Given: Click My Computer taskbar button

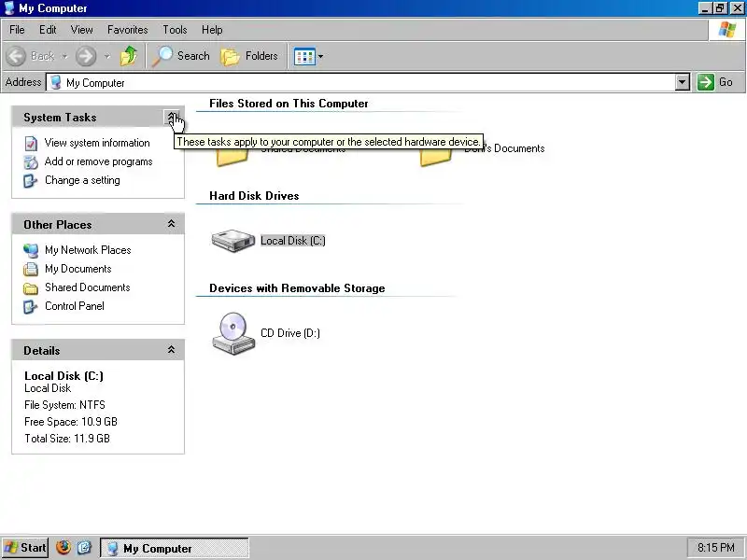Looking at the screenshot, I should click(175, 548).
